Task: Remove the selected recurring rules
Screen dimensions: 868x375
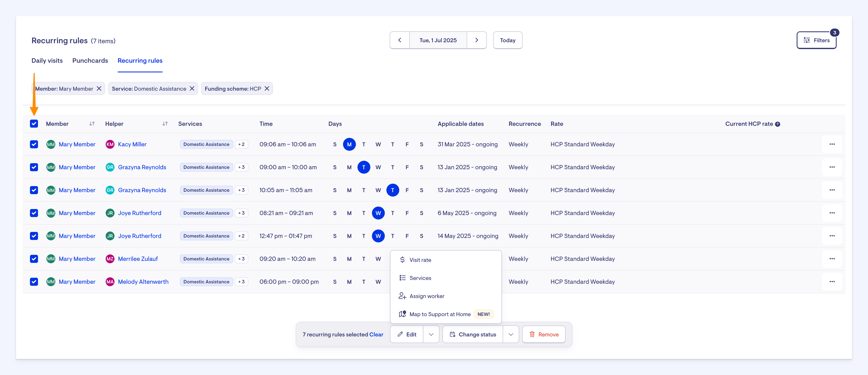Action: point(544,334)
